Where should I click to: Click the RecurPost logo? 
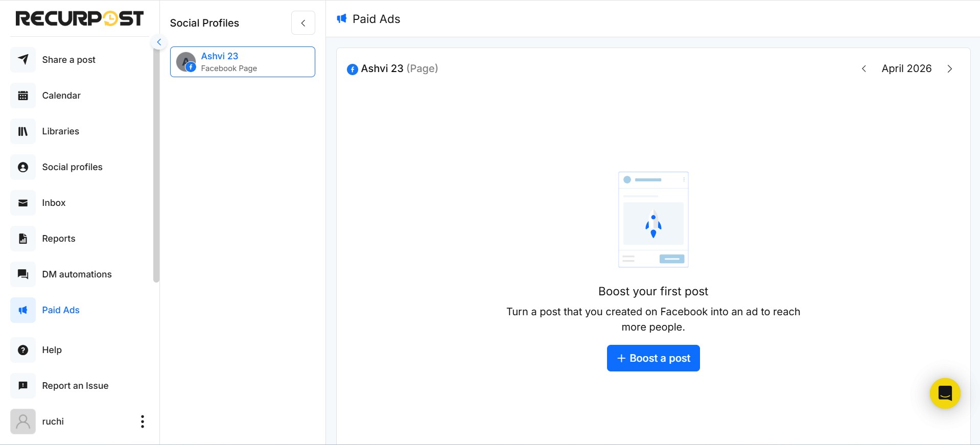pyautogui.click(x=80, y=18)
